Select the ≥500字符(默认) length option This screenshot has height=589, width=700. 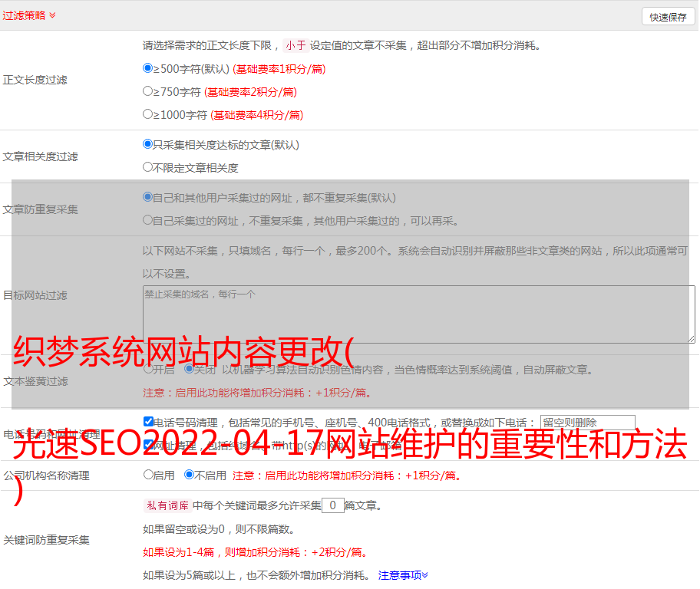point(148,68)
